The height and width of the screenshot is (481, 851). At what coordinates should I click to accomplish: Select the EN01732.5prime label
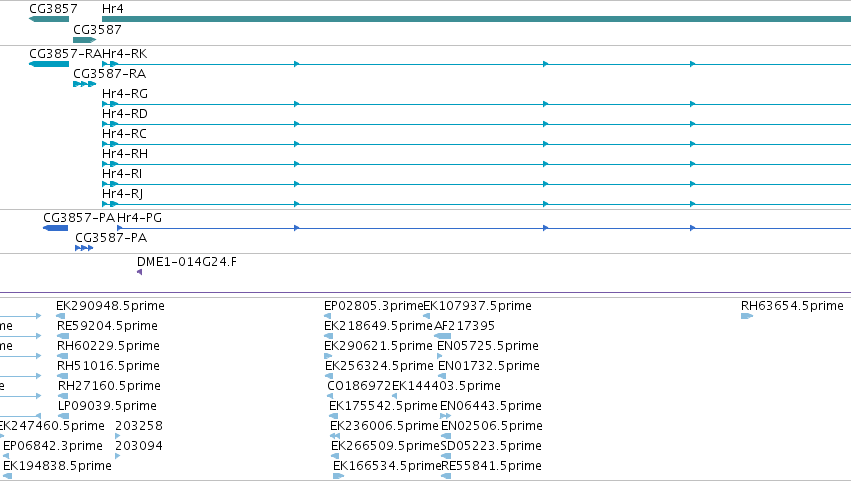tap(489, 366)
